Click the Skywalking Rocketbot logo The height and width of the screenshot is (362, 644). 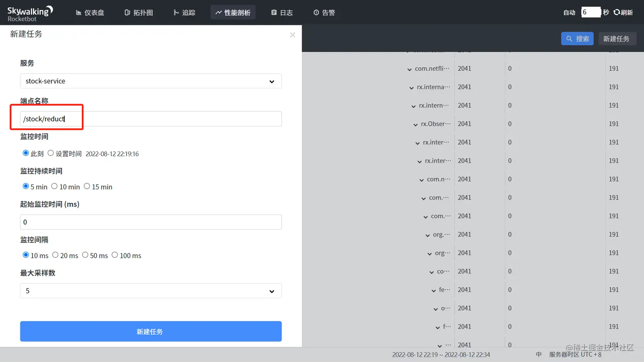point(30,13)
